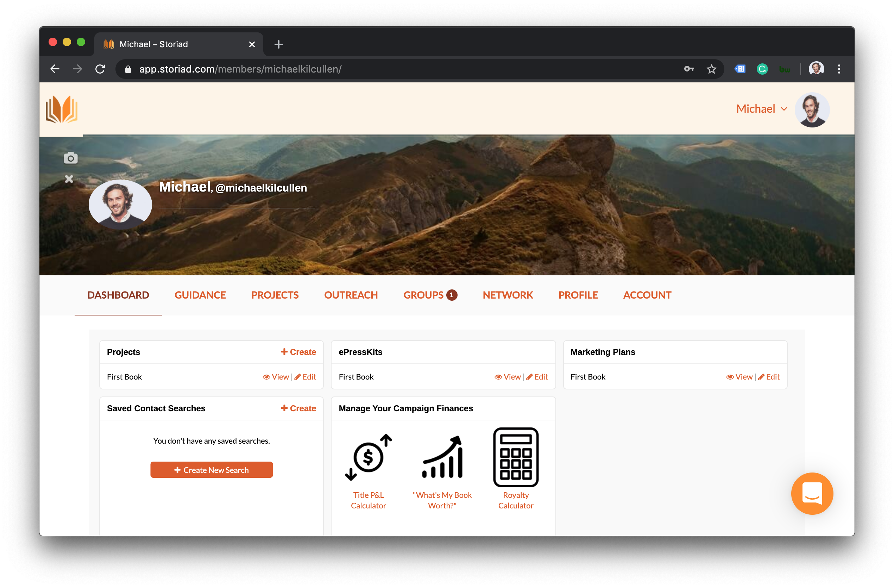894x588 pixels.
Task: Bookmark page with star icon
Action: click(x=711, y=69)
